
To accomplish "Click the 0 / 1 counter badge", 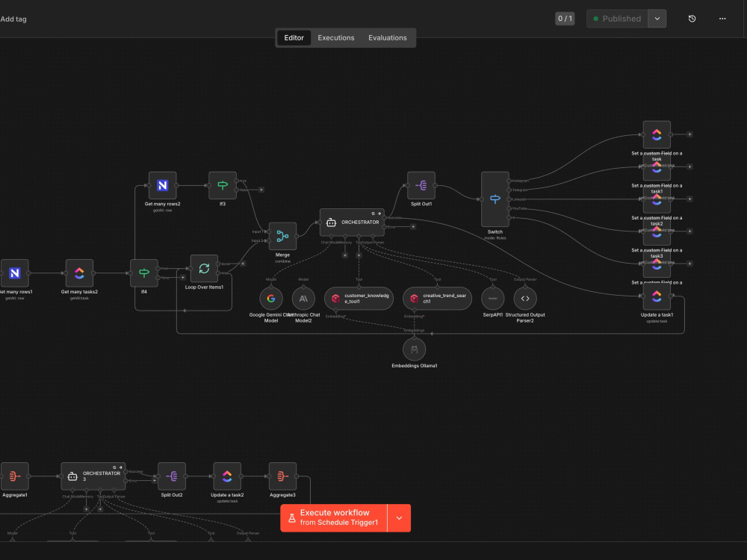I will tap(565, 19).
